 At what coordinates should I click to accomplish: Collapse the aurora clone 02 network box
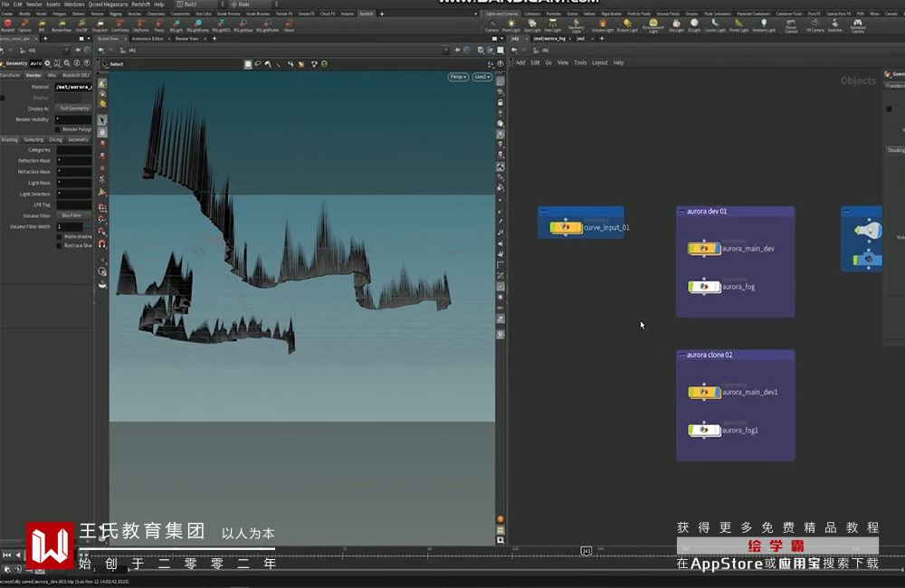(x=682, y=355)
